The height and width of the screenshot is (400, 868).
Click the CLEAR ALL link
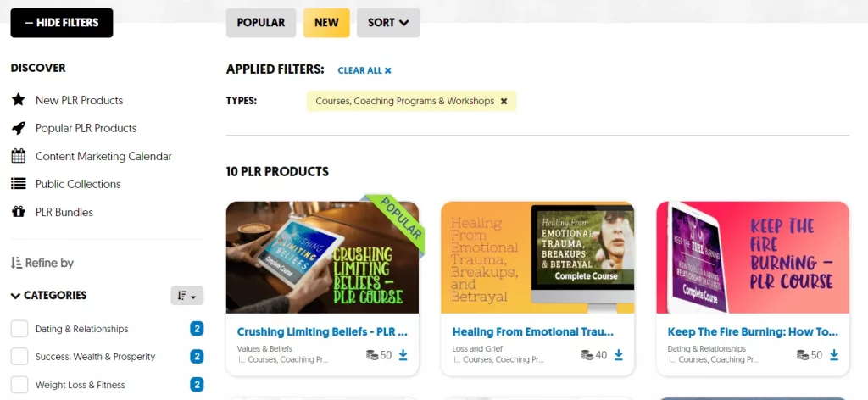click(x=364, y=70)
